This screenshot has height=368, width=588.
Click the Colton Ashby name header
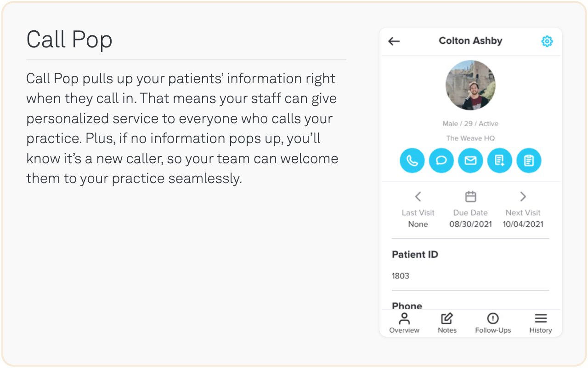[x=470, y=41]
